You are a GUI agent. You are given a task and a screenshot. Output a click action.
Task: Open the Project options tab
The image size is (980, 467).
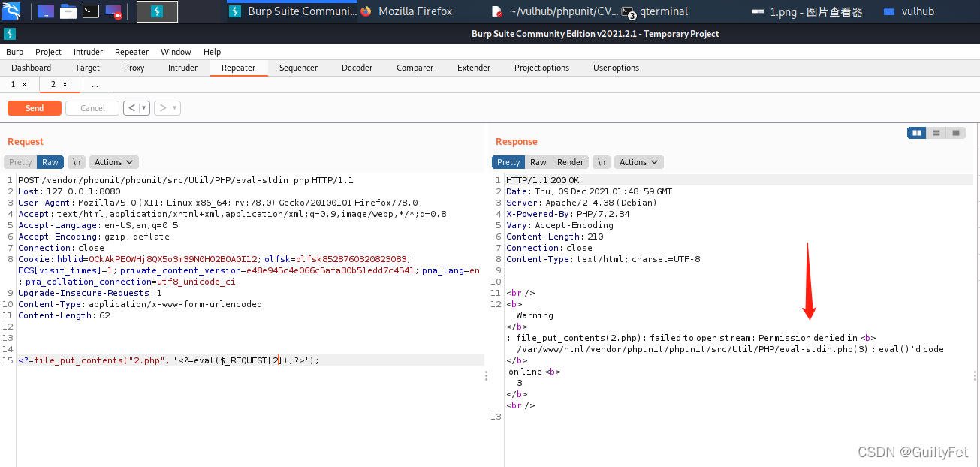[541, 68]
